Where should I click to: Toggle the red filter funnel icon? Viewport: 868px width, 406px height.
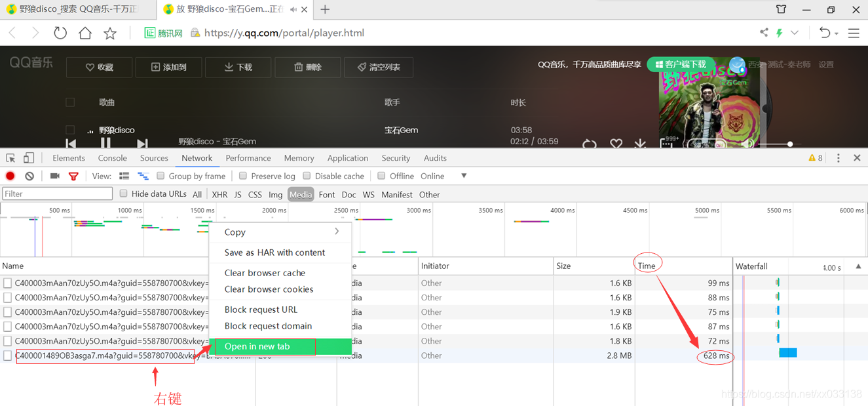point(73,176)
